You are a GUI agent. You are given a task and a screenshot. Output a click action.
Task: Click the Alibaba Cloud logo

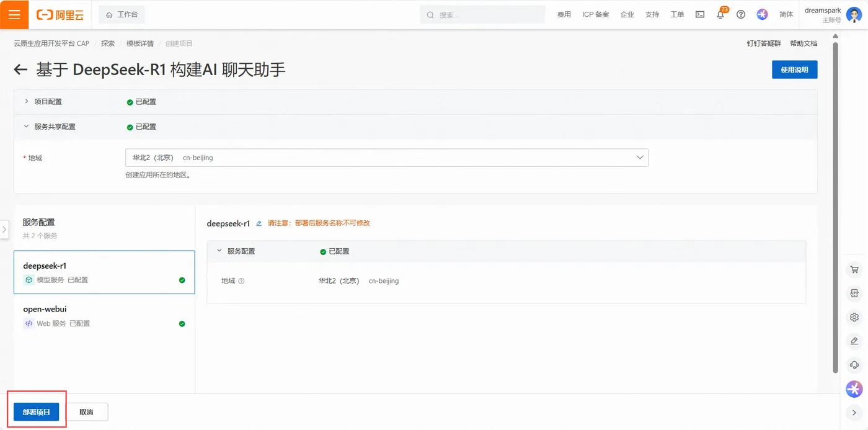pyautogui.click(x=60, y=14)
